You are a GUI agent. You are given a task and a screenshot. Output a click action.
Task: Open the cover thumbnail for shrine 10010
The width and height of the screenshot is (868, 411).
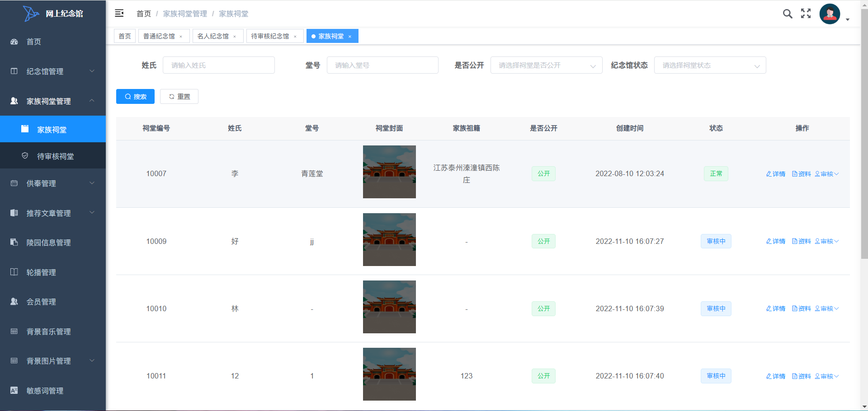[x=389, y=307]
